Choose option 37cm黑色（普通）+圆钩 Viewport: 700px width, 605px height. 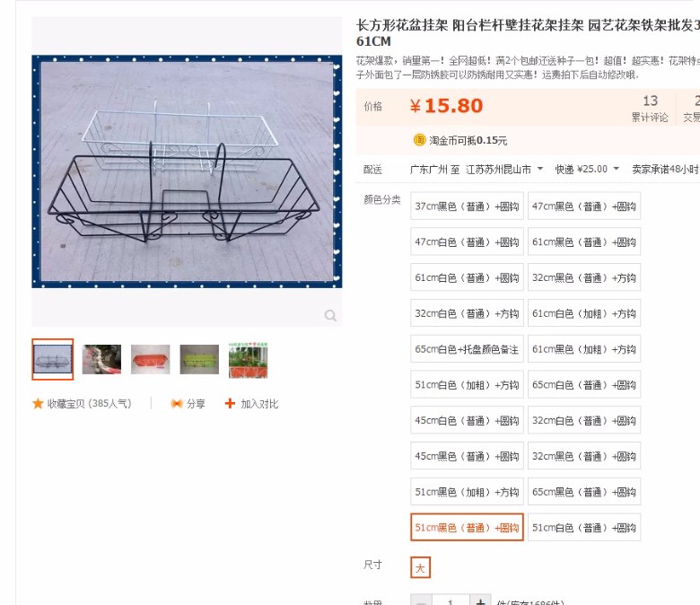(x=467, y=206)
